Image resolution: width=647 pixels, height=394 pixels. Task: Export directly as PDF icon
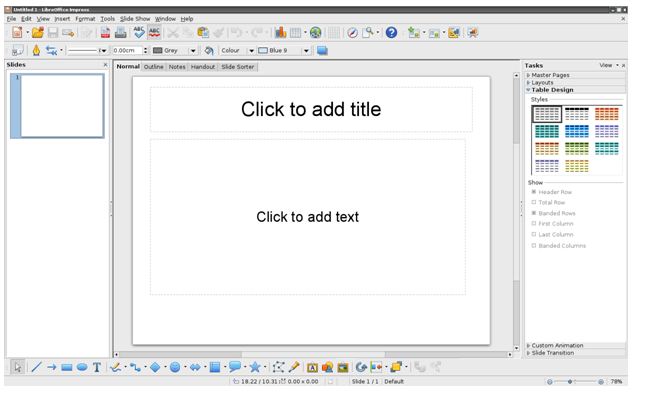[105, 33]
